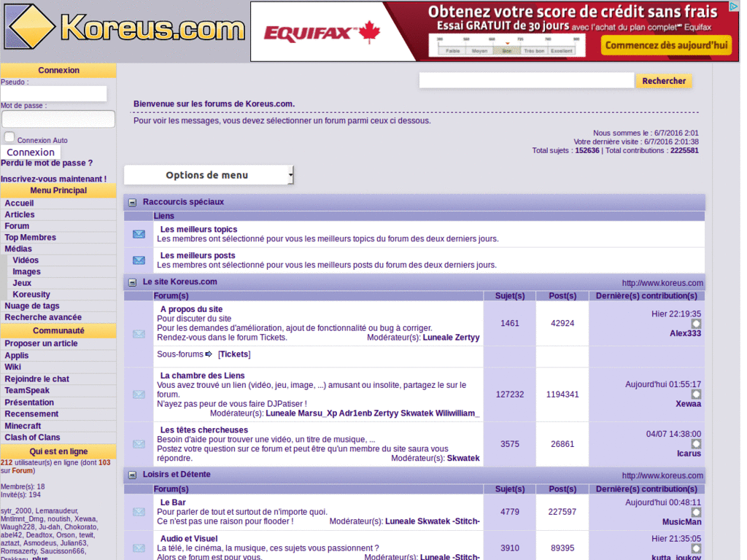Collapse the Raccourcis spéciaux section
Screen dimensions: 747x560
[x=133, y=203]
